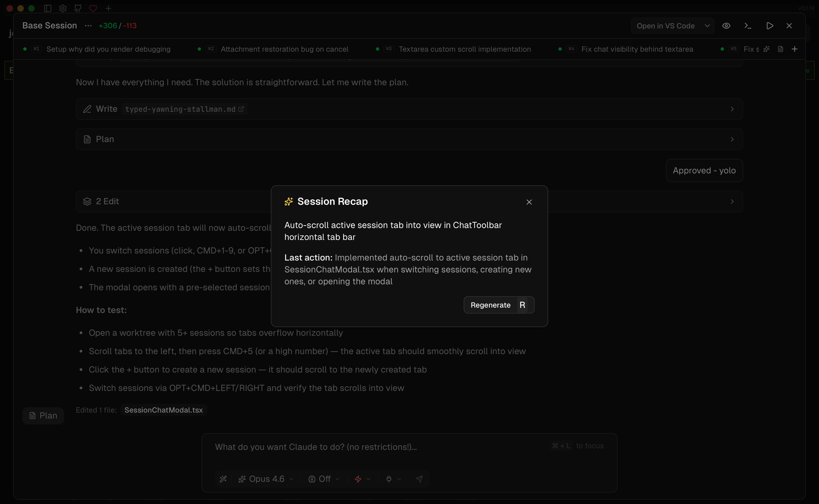
Task: Open the terminal icon in session header
Action: coord(748,26)
